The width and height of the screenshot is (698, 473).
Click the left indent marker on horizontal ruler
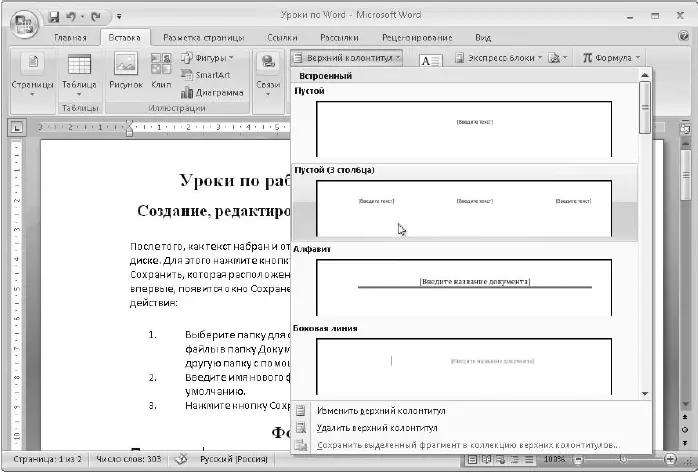tap(129, 133)
